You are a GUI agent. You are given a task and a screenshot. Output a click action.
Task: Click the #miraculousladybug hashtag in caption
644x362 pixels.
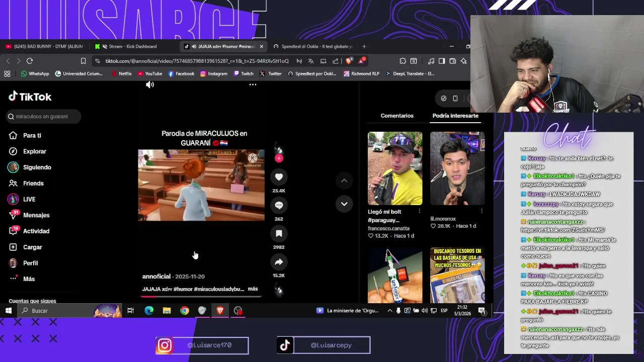pyautogui.click(x=218, y=289)
